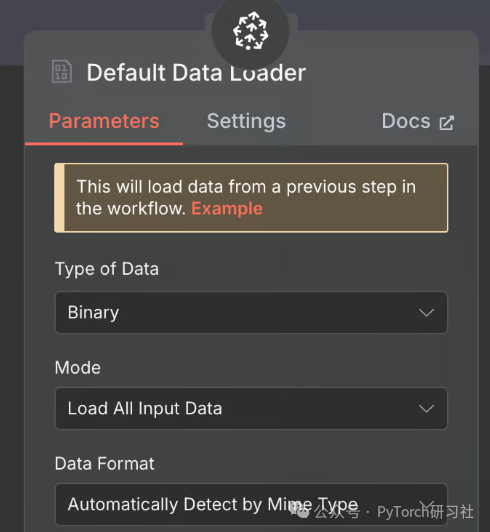Screen dimensions: 490x532
Task: Open the Type of Data dropdown
Action: pyautogui.click(x=251, y=312)
